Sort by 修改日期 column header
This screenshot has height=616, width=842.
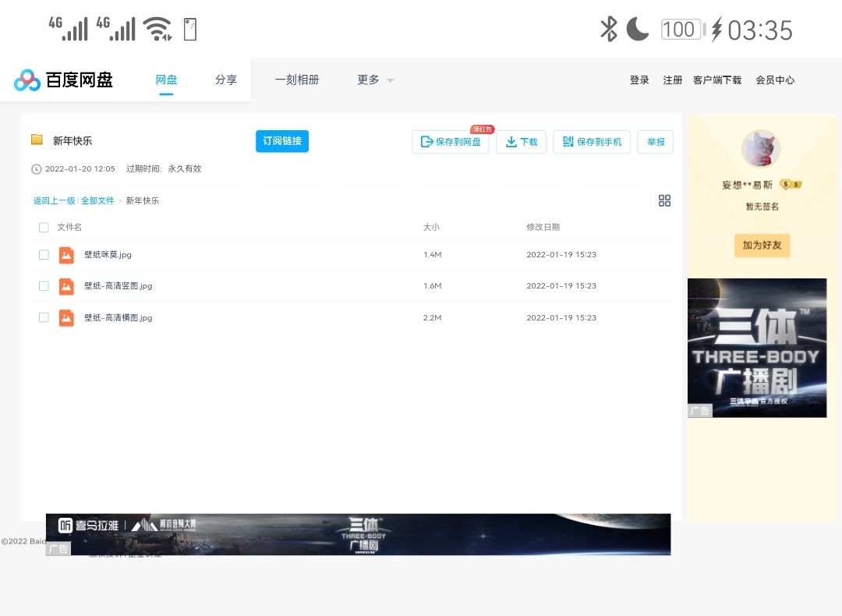[543, 227]
